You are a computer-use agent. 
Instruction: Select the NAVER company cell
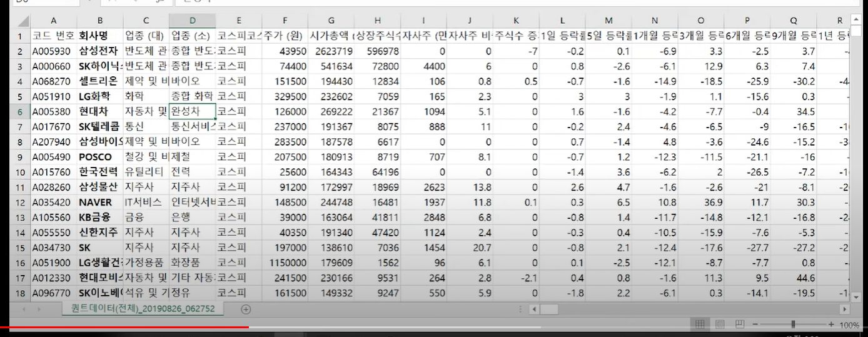point(100,202)
